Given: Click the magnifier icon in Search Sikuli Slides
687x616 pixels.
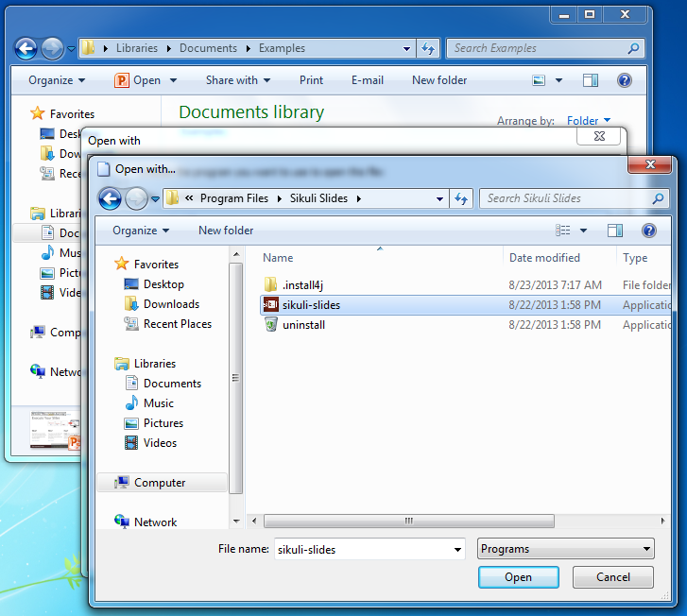Looking at the screenshot, I should (x=658, y=198).
